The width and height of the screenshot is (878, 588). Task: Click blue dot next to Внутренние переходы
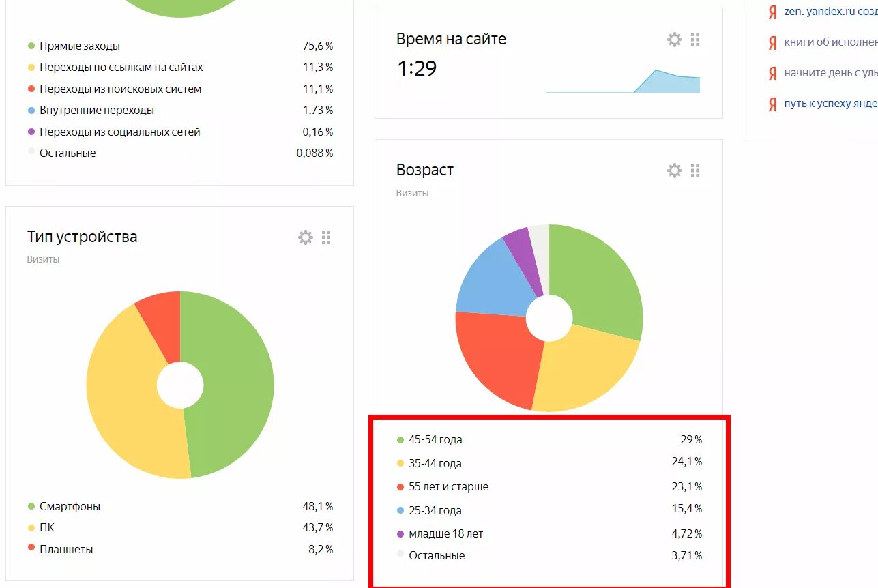point(31,110)
